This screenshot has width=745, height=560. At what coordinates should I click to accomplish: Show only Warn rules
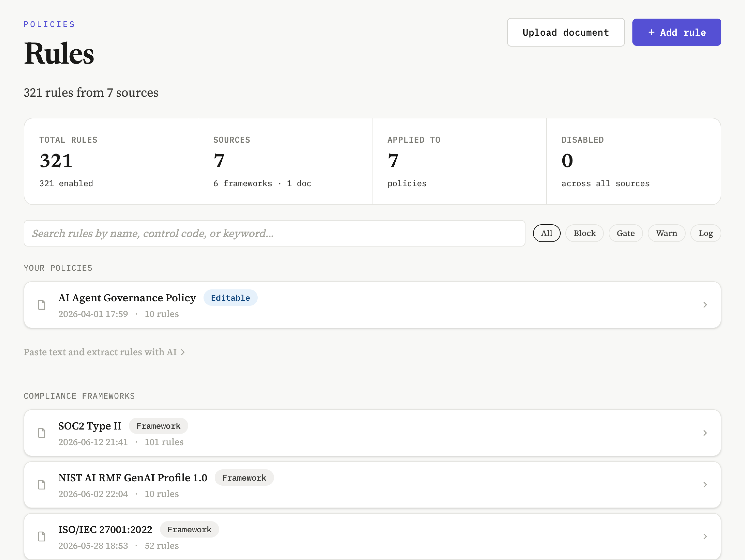[667, 233]
